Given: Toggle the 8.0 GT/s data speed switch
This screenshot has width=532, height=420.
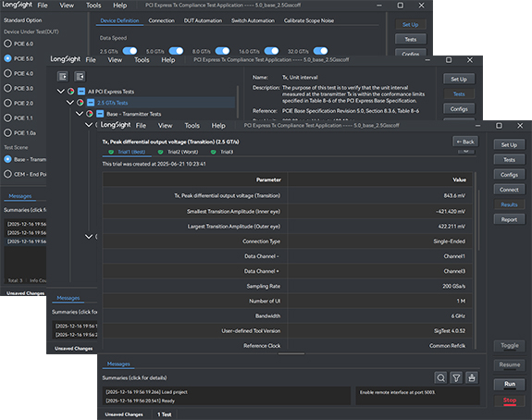Looking at the screenshot, I should tap(222, 51).
